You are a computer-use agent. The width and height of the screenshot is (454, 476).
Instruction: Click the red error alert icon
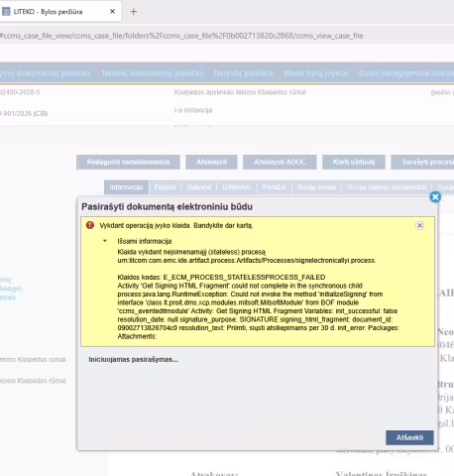click(x=90, y=225)
